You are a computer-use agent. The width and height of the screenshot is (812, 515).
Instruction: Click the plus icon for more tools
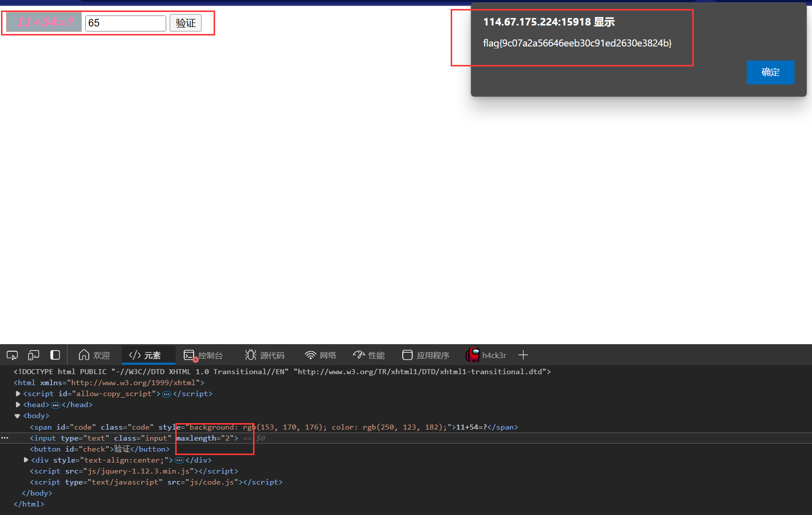(x=523, y=355)
